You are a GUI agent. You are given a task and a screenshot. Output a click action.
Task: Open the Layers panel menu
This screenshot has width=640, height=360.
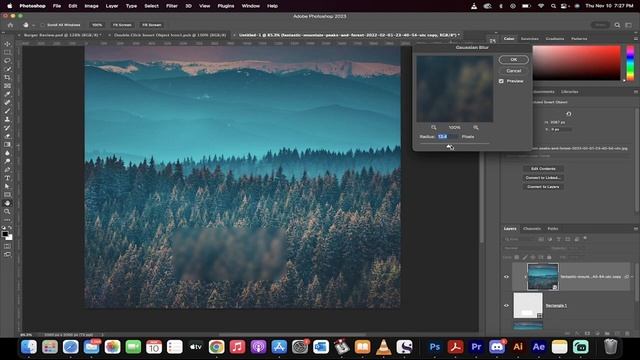(x=635, y=229)
